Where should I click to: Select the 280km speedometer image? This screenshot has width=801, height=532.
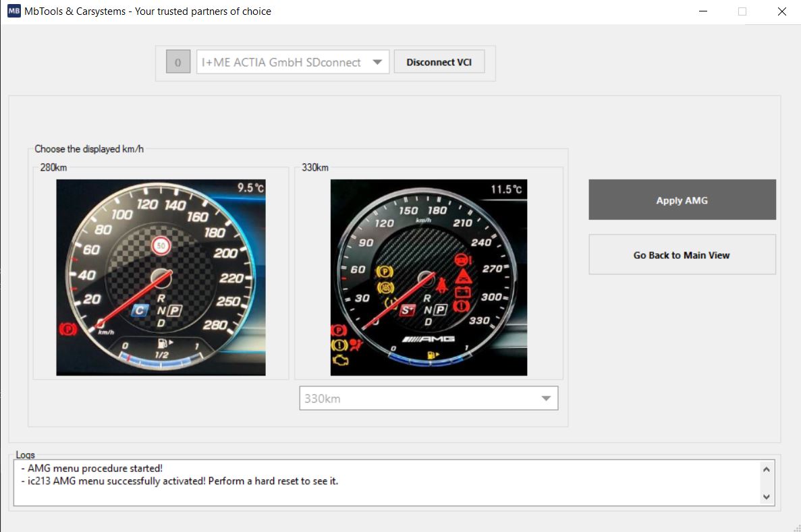(x=161, y=277)
